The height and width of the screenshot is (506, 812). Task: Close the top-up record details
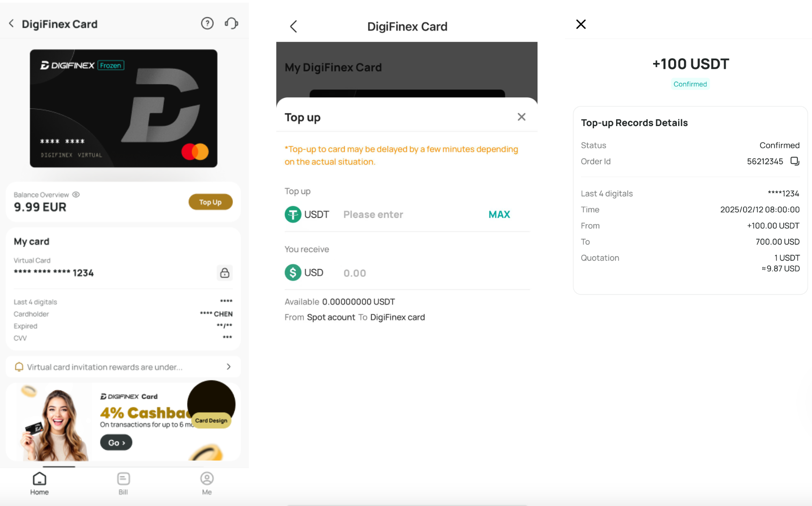pyautogui.click(x=581, y=24)
